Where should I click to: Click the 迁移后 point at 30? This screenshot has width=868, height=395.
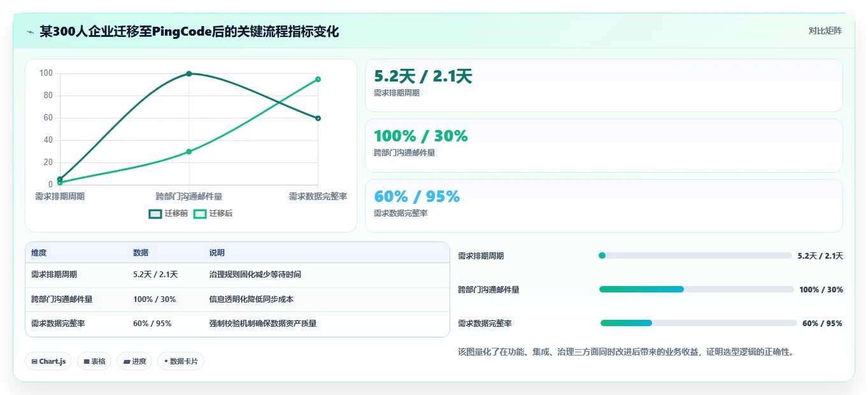point(189,152)
